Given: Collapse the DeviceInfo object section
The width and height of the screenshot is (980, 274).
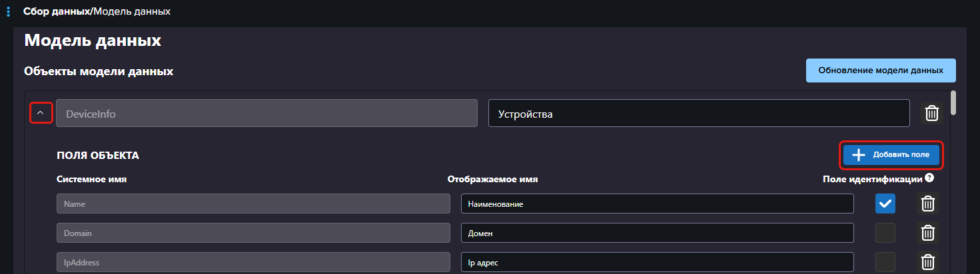Looking at the screenshot, I should point(41,114).
